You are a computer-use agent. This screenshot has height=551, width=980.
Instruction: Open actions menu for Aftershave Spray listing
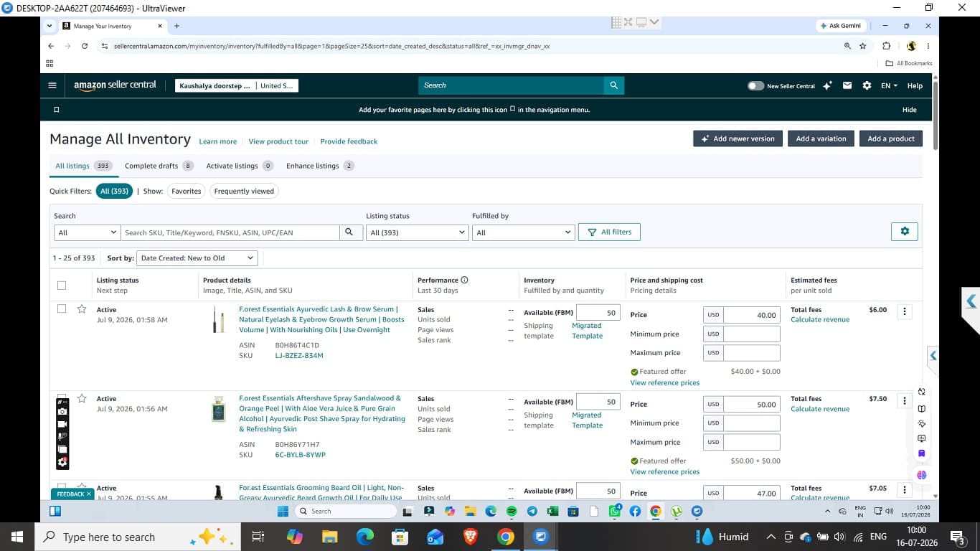point(904,400)
